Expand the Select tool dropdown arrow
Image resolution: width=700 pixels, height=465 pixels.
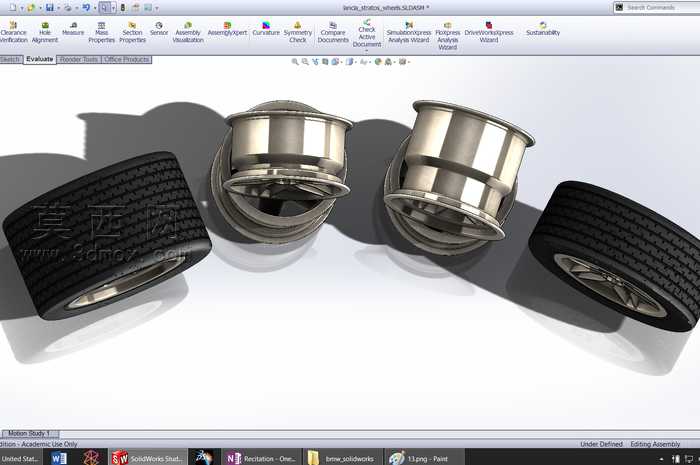pyautogui.click(x=113, y=8)
